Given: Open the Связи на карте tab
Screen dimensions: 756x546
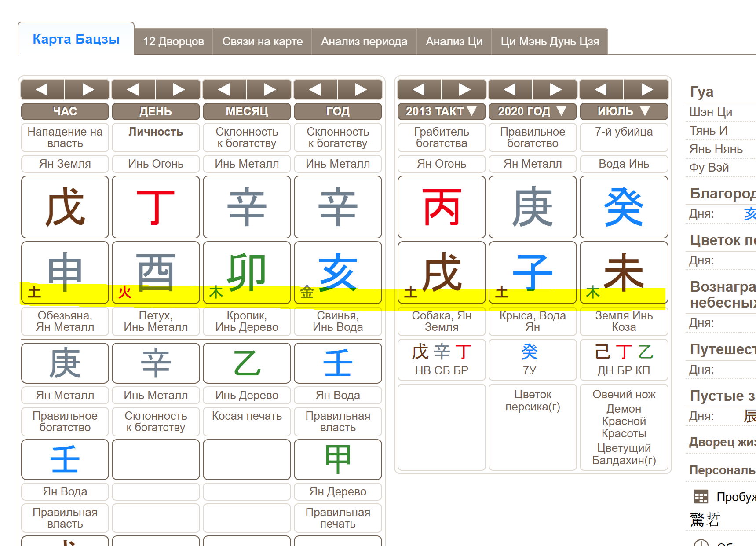Looking at the screenshot, I should (x=262, y=42).
